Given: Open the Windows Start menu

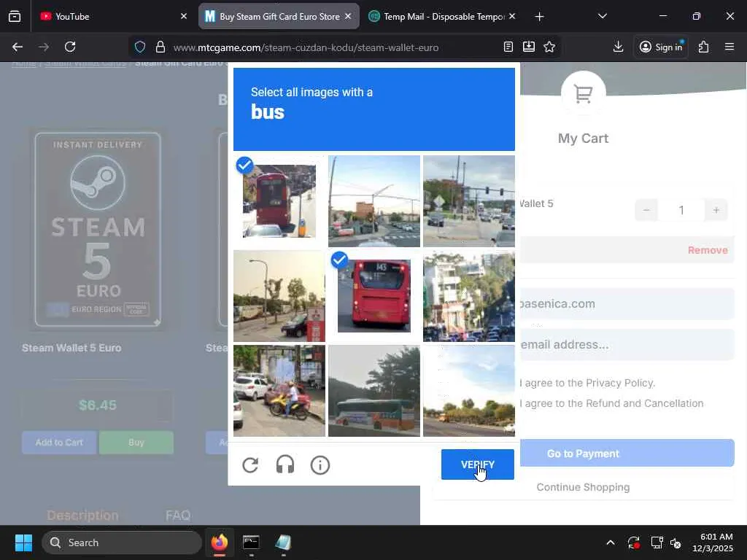Looking at the screenshot, I should pyautogui.click(x=23, y=542).
